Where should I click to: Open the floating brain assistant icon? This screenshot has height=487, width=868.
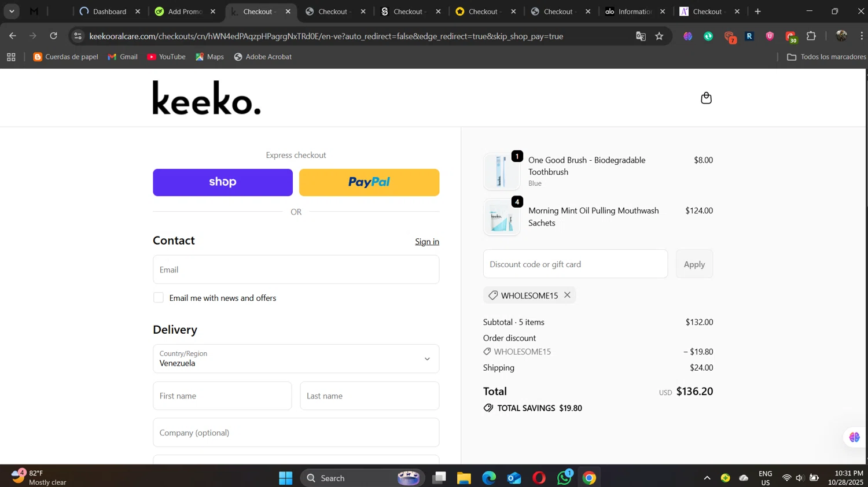click(854, 437)
